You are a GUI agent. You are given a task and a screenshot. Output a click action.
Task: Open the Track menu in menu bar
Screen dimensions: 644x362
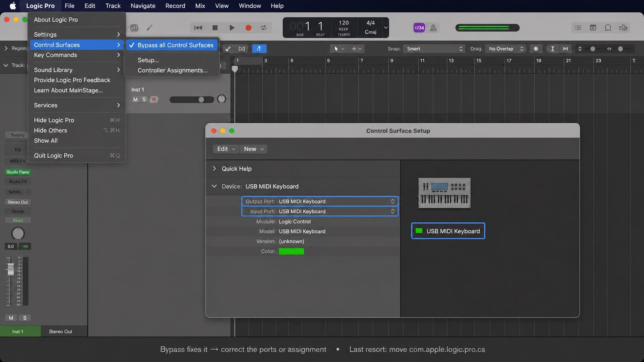[113, 6]
